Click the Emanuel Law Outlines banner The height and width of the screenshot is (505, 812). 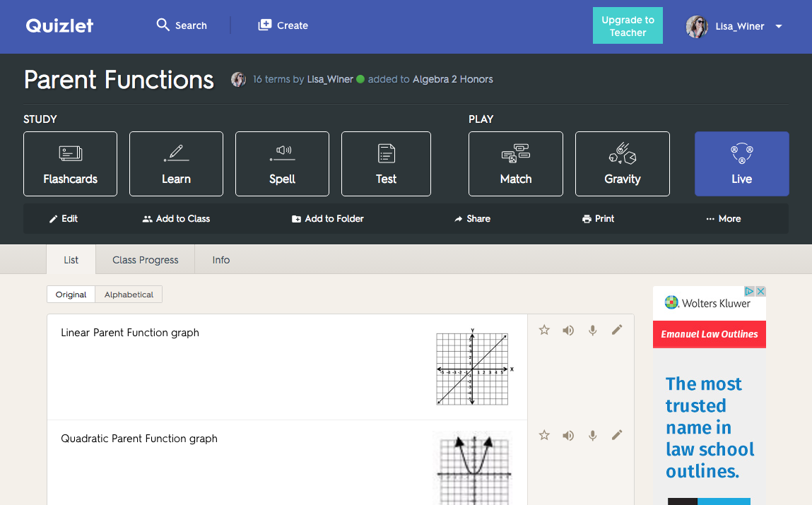(710, 334)
